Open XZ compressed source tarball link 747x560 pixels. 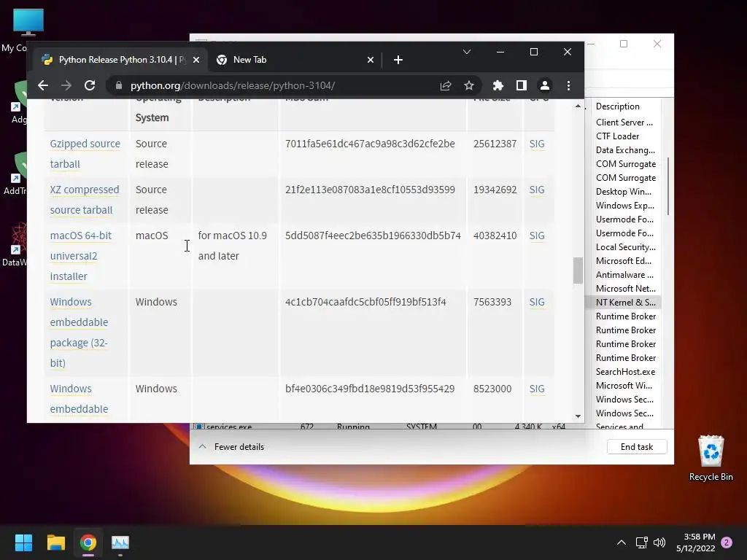(x=85, y=200)
